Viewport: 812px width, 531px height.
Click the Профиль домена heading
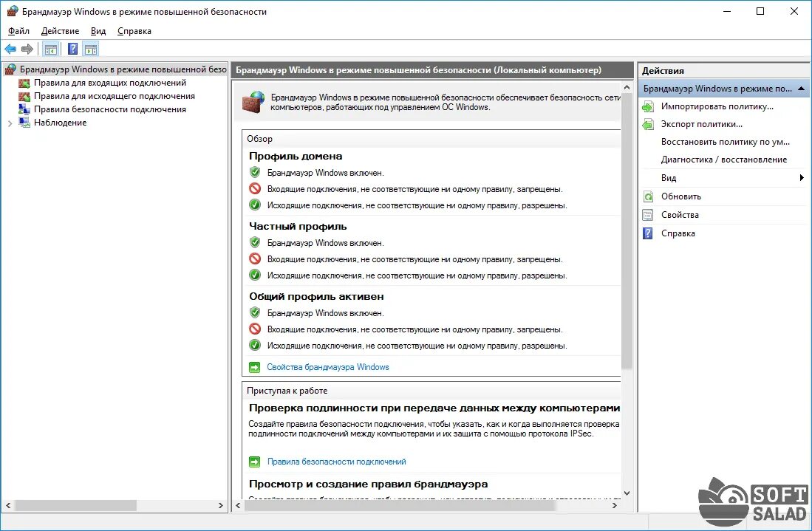coord(296,157)
